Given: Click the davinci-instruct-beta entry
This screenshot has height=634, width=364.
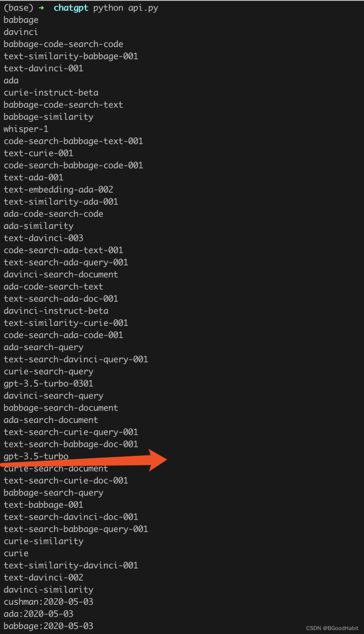Looking at the screenshot, I should click(56, 311).
